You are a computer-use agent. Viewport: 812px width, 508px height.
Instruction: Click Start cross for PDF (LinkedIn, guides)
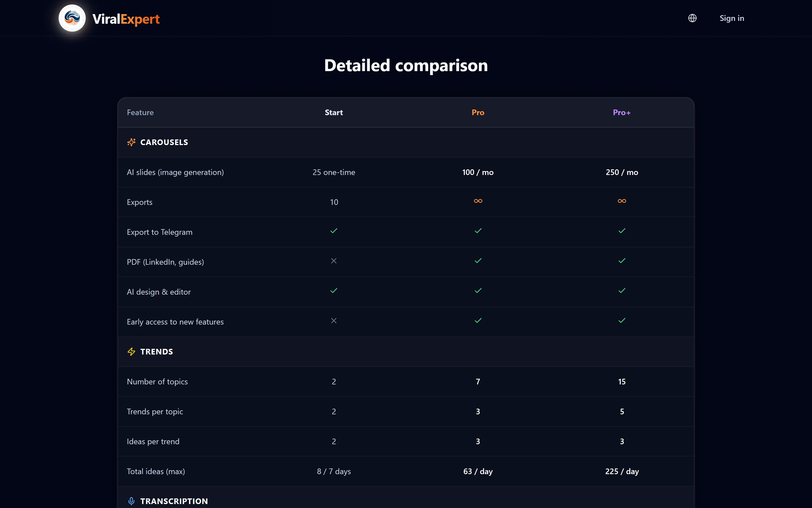334,261
